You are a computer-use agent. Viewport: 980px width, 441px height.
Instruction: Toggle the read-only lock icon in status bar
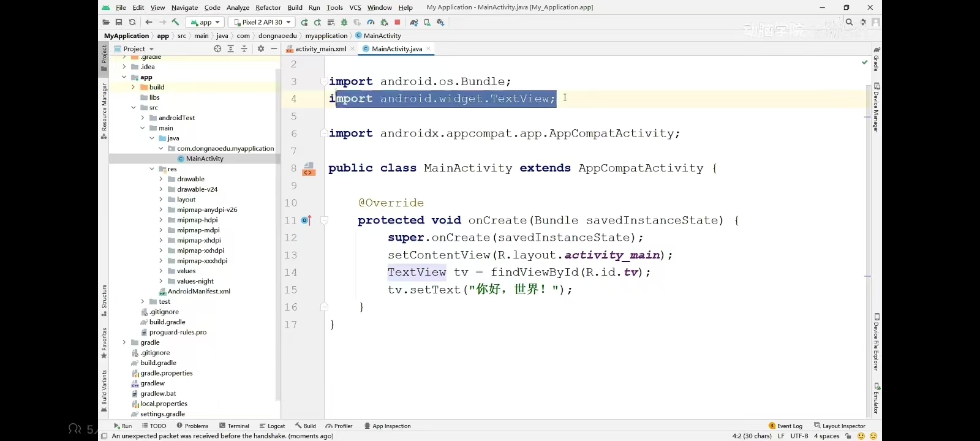848,436
